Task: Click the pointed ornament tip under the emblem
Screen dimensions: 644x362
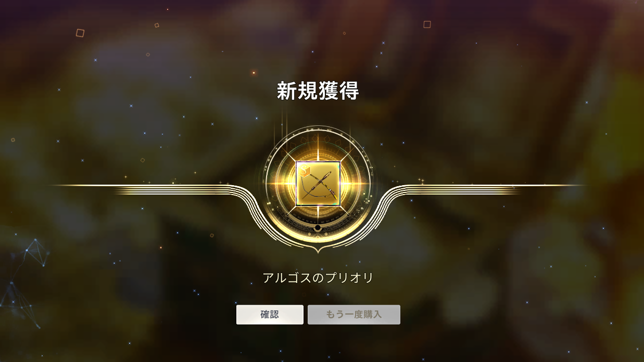Action: click(x=318, y=251)
